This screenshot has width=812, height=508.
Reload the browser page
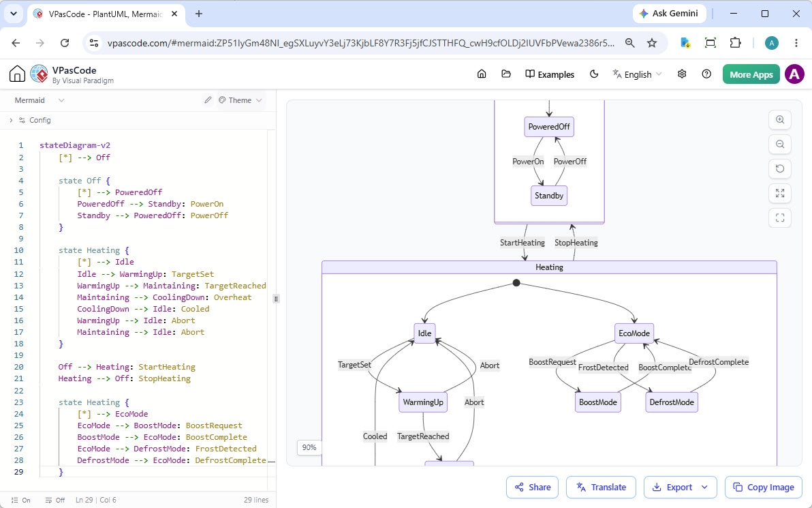pyautogui.click(x=65, y=43)
